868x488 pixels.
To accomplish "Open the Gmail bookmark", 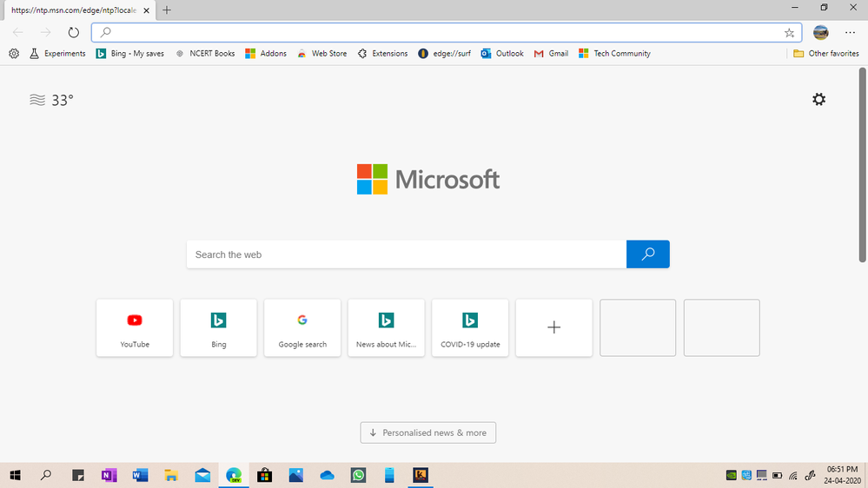I will click(x=551, y=54).
